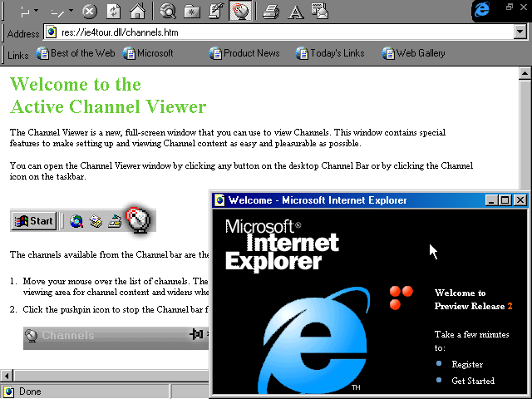Click the horizontal scrollbar left arrow
532x399 pixels.
tap(7, 376)
